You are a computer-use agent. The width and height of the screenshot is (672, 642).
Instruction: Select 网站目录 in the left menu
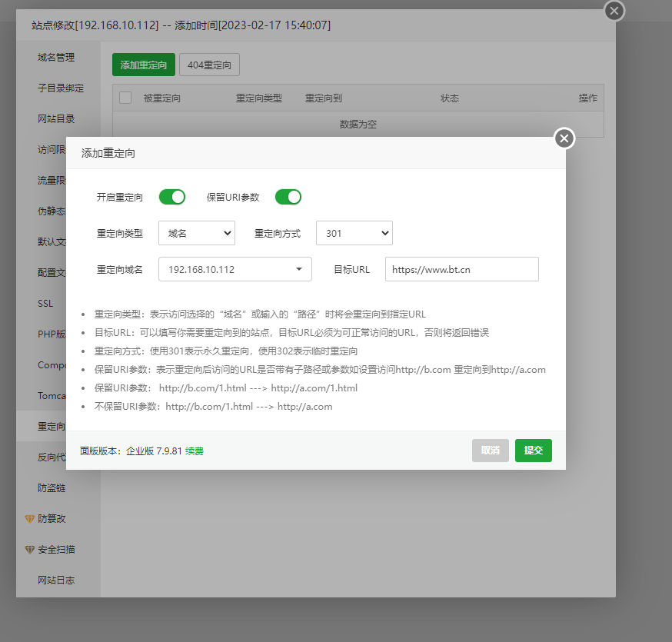tap(56, 119)
